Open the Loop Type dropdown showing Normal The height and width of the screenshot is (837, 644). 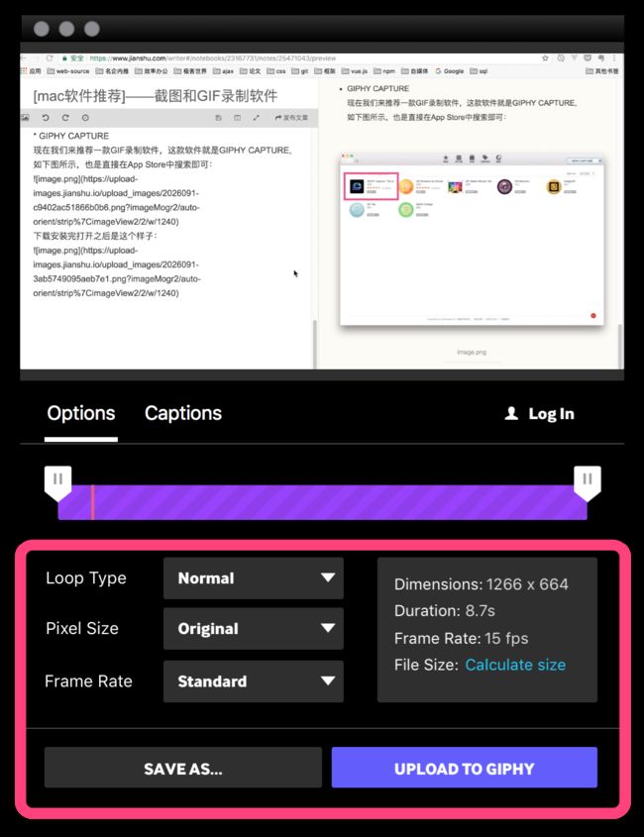pos(253,578)
